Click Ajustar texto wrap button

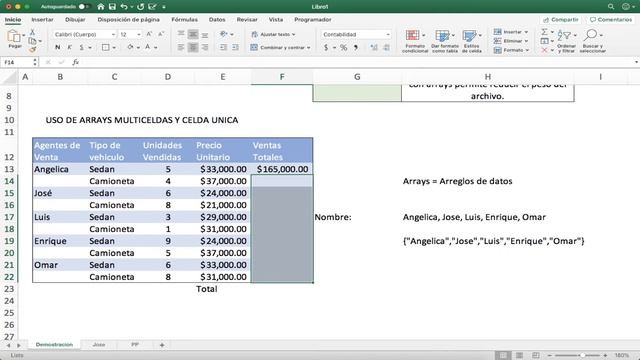point(273,34)
